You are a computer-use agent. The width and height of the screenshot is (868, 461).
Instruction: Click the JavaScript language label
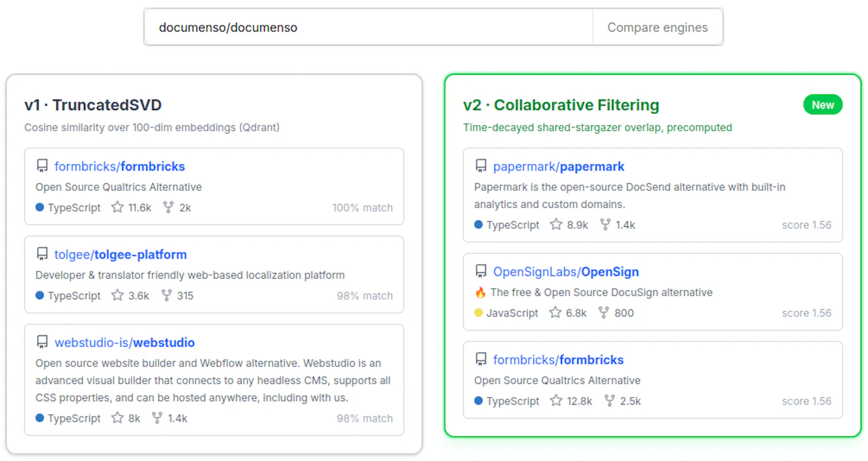tap(512, 313)
